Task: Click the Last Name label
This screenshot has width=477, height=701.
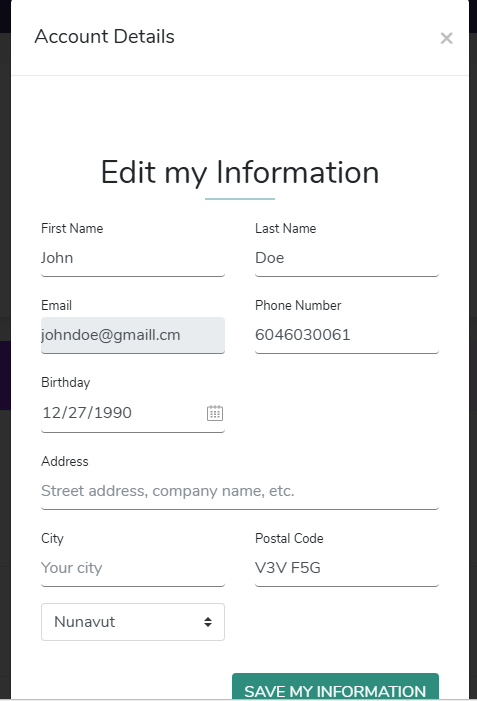Action: 286,228
